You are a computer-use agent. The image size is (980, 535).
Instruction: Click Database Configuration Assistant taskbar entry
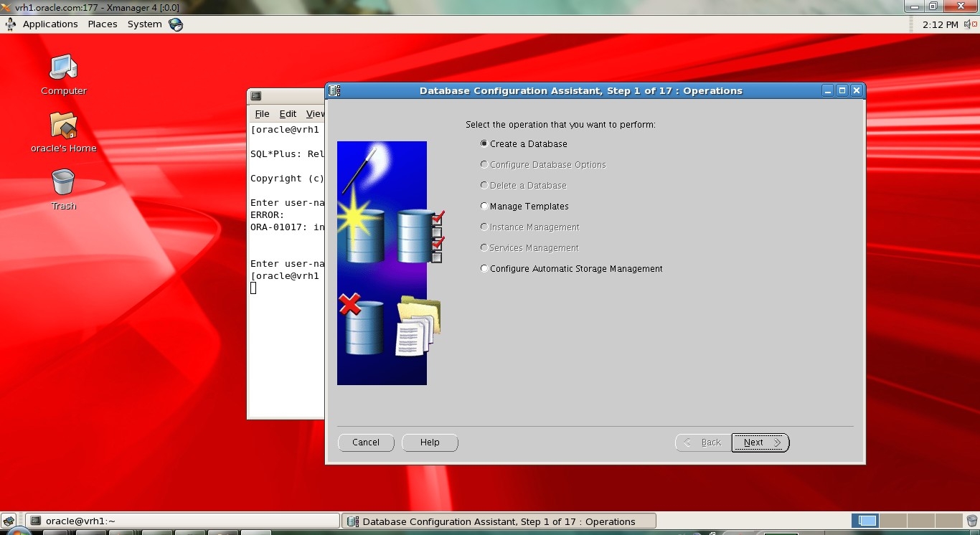click(x=499, y=521)
